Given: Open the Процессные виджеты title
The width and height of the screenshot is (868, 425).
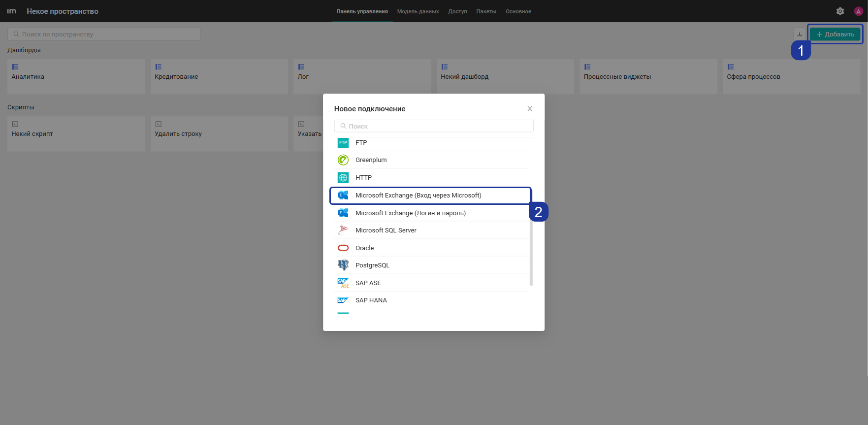Looking at the screenshot, I should click(617, 77).
